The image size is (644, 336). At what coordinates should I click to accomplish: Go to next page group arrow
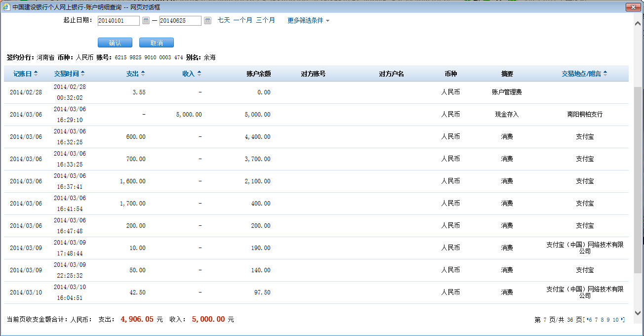click(622, 320)
